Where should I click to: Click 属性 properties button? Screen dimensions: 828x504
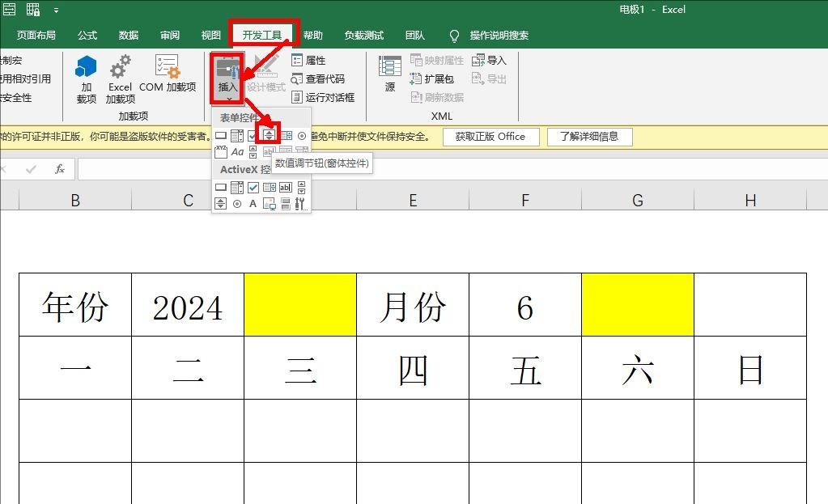308,60
